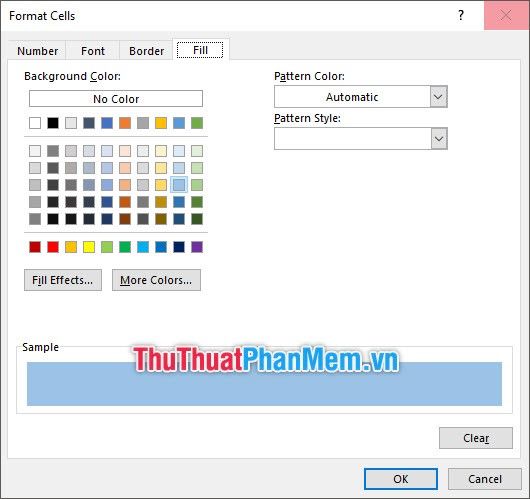The width and height of the screenshot is (530, 499).
Task: Choose the gold theme color swatch
Action: (161, 123)
